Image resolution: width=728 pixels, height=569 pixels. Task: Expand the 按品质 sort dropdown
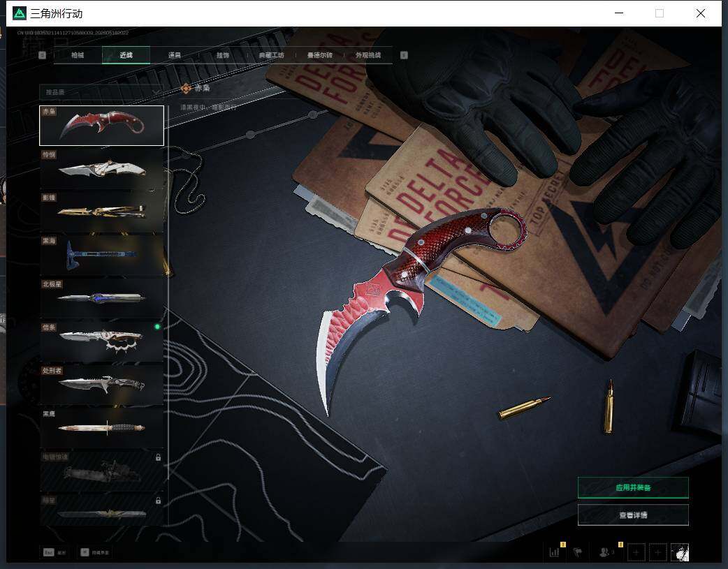point(102,92)
